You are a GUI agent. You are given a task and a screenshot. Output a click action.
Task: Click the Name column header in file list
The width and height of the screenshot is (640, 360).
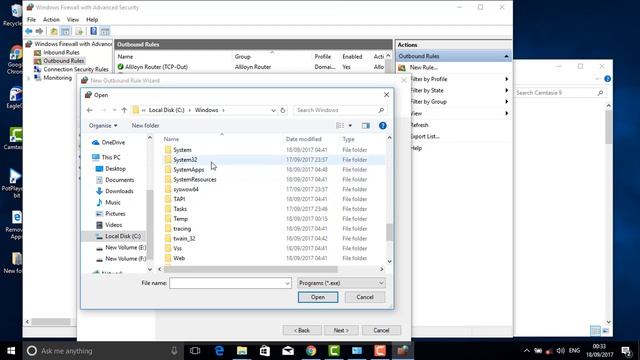coord(171,139)
